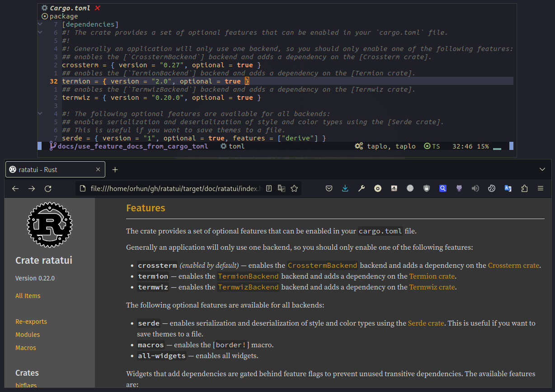Click the 32:46 cursor position readout
555x392 pixels.
(462, 146)
